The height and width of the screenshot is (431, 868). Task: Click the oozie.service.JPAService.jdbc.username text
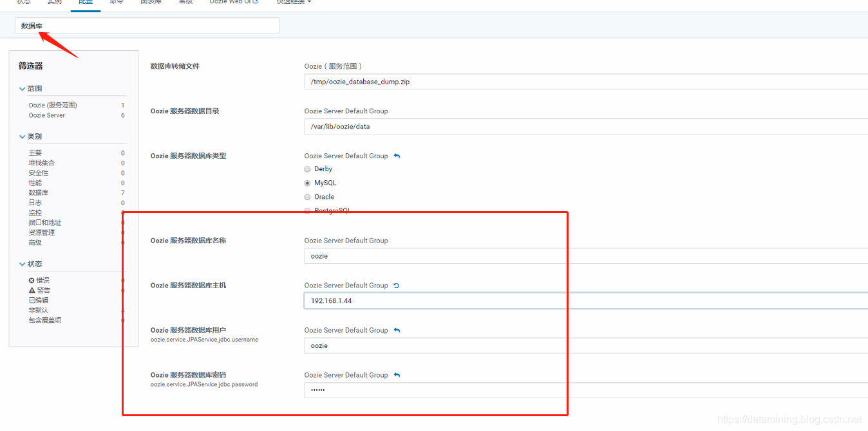pyautogui.click(x=205, y=340)
